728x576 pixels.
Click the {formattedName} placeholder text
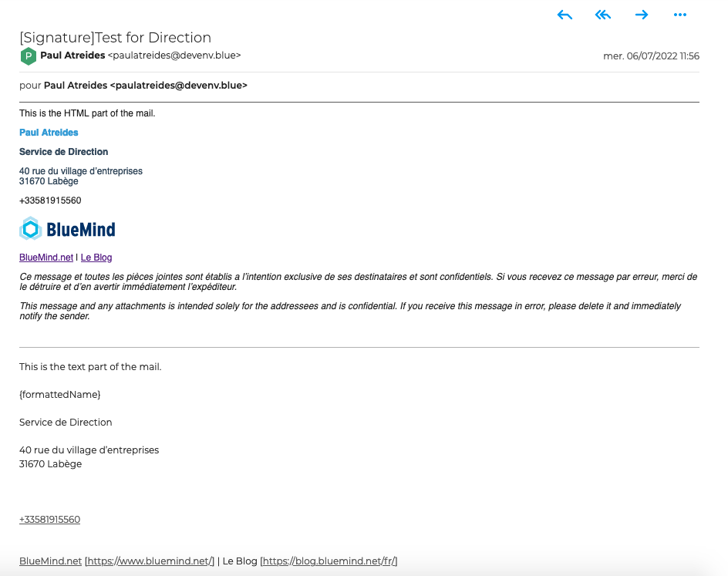(x=59, y=395)
